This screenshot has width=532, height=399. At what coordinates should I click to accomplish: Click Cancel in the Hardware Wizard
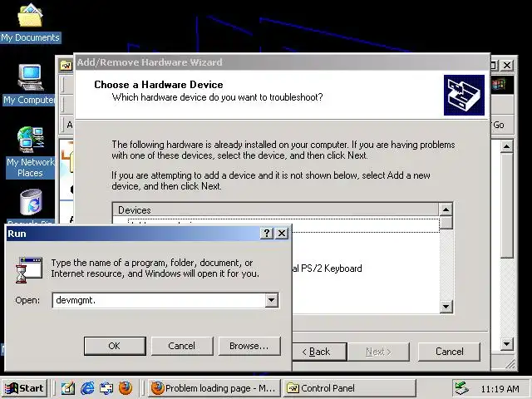(449, 352)
